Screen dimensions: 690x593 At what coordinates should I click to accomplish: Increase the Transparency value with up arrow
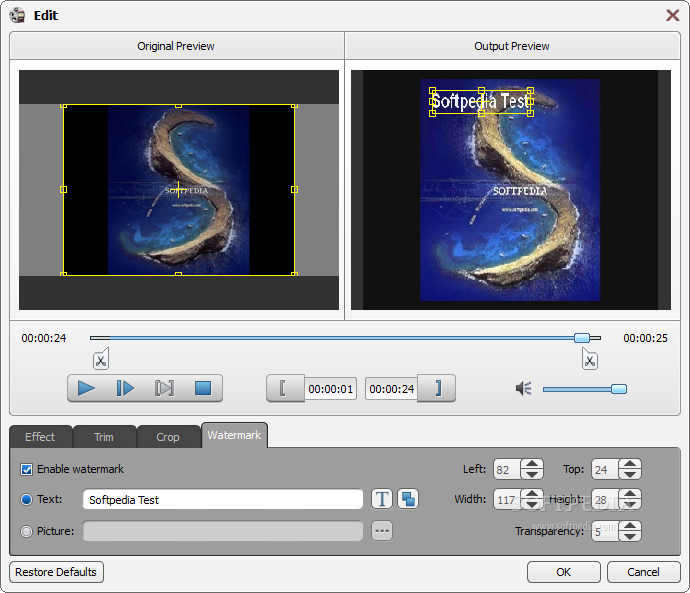(x=630, y=526)
